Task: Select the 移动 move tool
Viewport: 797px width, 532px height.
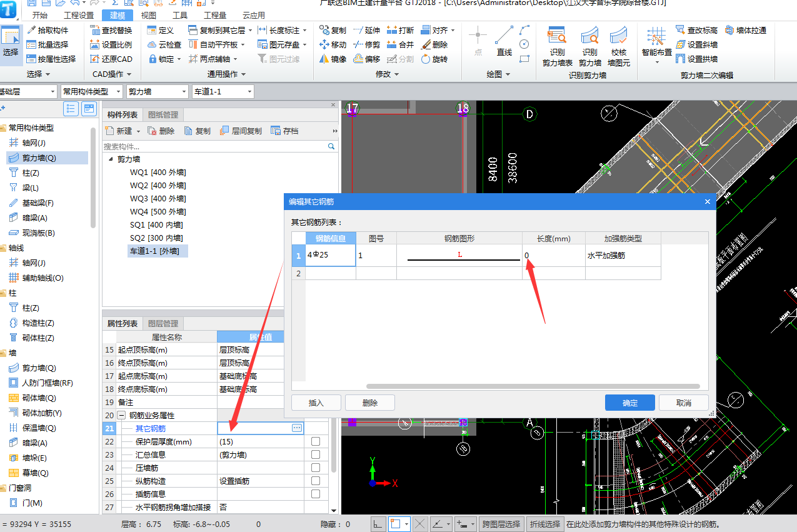Action: 333,44
